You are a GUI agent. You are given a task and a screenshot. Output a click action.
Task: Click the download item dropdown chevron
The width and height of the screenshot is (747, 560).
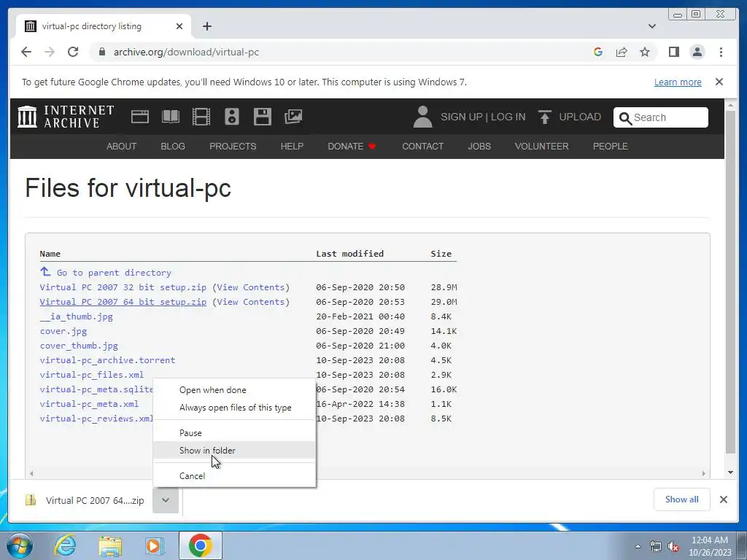click(166, 500)
